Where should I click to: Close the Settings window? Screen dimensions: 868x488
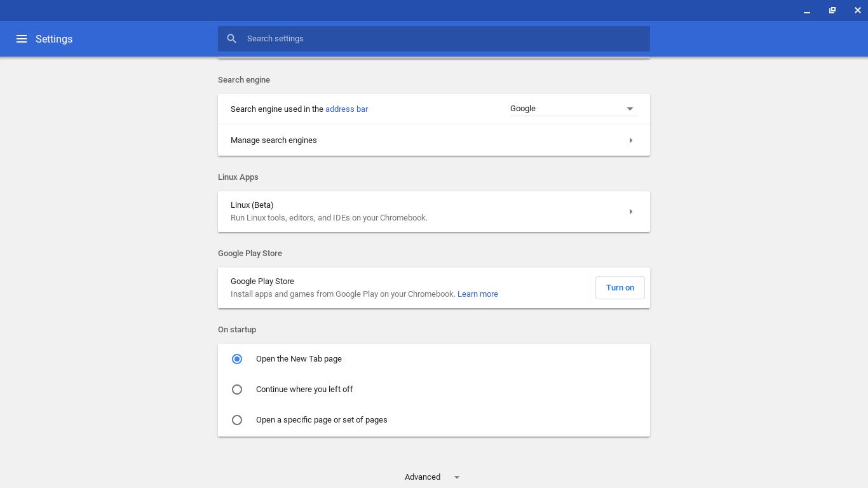pyautogui.click(x=857, y=11)
